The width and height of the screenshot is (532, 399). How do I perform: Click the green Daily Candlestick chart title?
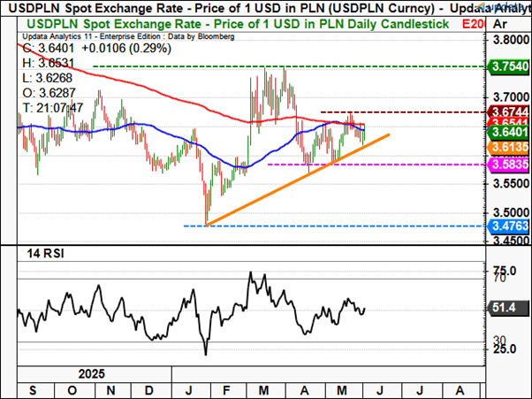click(238, 24)
